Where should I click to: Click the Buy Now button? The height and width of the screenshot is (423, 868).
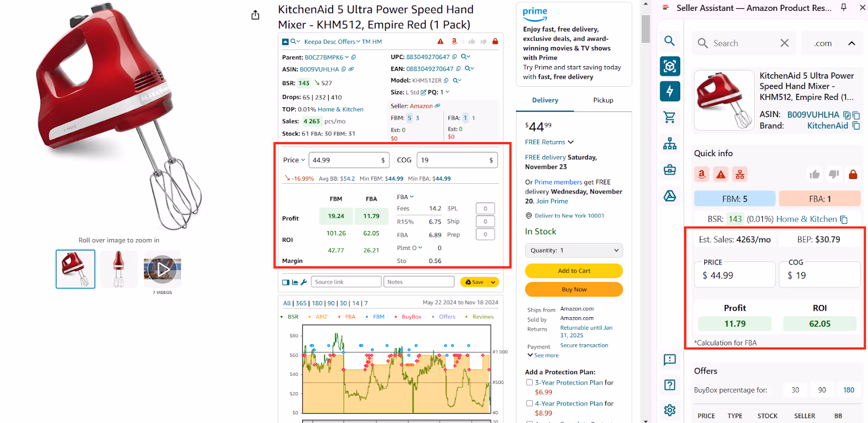tap(574, 290)
